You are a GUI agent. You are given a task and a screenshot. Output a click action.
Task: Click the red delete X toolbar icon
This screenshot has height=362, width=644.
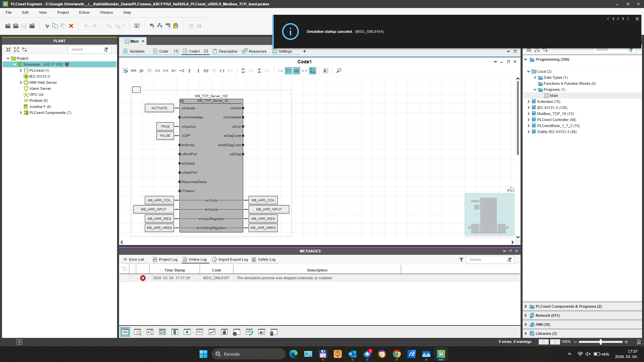point(71,26)
